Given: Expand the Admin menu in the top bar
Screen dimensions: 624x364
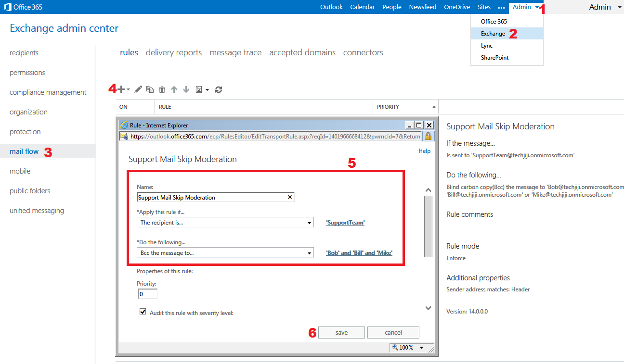Looking at the screenshot, I should [521, 7].
